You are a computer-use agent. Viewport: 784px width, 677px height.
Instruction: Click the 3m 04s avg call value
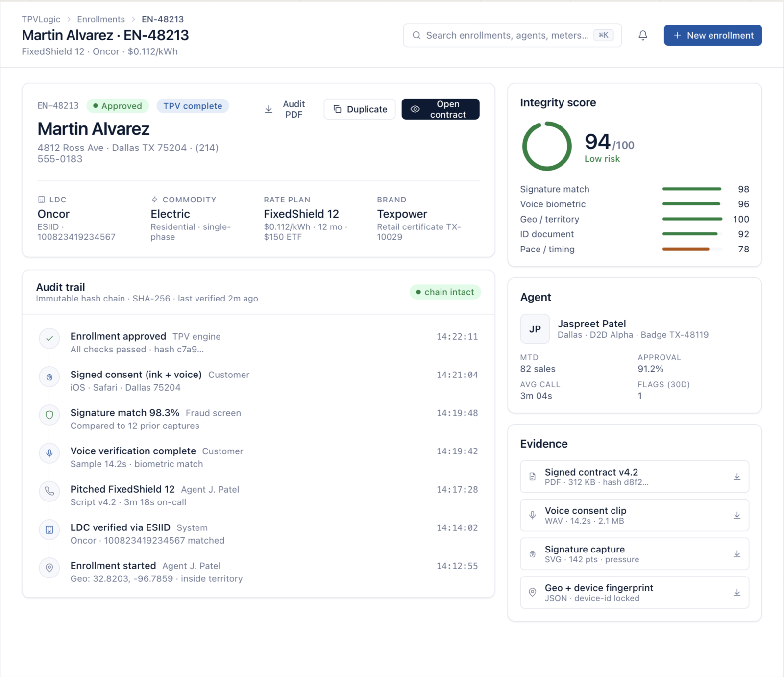536,396
